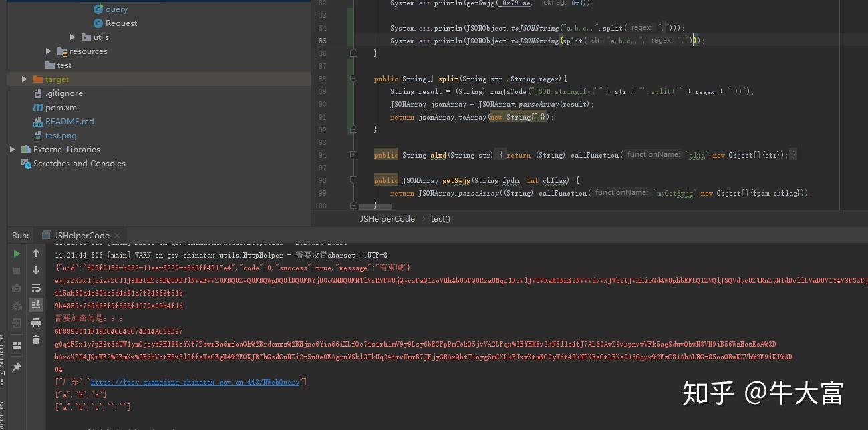Click console line starting 6F8892011F19
868x430 pixels.
pos(119,331)
